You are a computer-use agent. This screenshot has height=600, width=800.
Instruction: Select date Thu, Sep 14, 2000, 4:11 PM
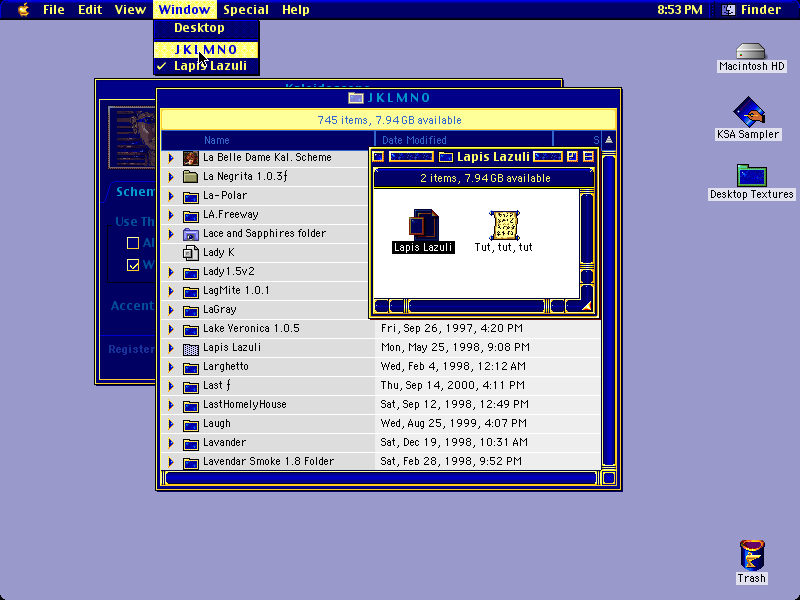(x=453, y=386)
